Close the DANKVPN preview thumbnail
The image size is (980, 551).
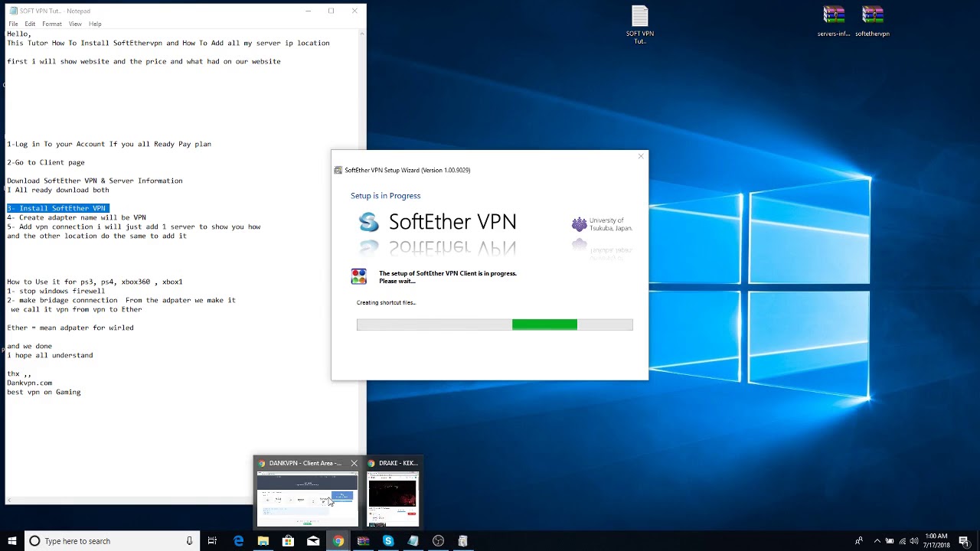[354, 463]
